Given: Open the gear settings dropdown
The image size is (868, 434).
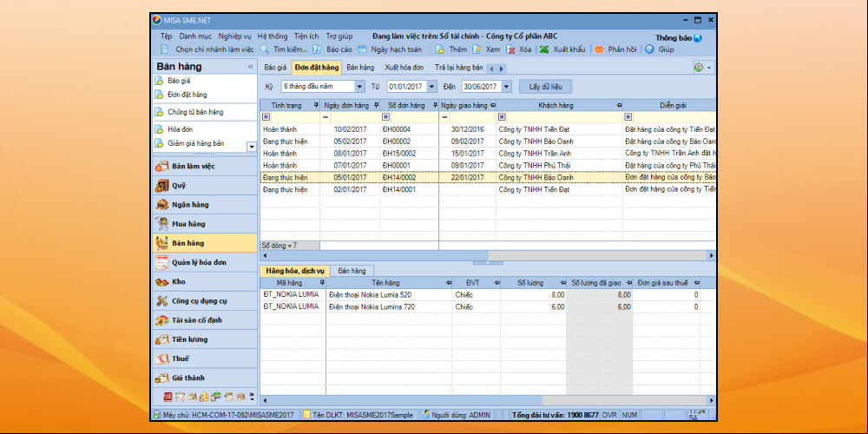Looking at the screenshot, I should tap(702, 68).
